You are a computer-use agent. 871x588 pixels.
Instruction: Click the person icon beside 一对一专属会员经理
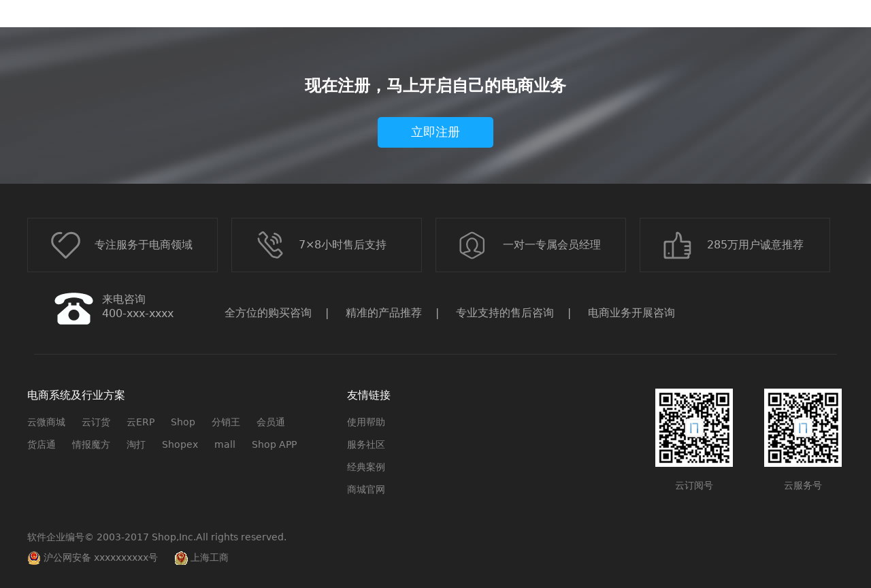pos(472,245)
